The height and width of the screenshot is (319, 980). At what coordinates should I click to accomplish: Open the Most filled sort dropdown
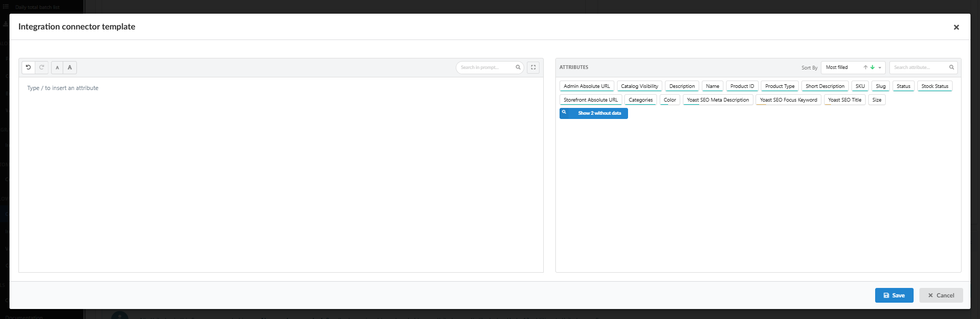tap(853, 67)
